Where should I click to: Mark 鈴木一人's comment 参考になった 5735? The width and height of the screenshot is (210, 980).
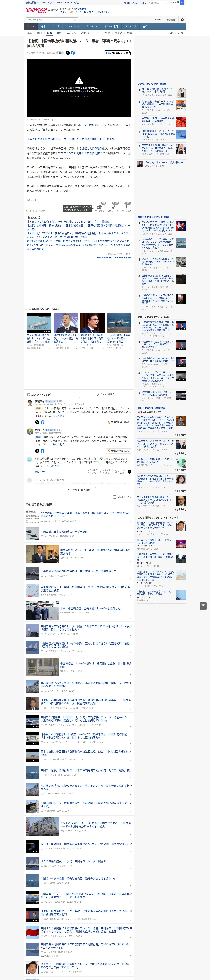click(119, 451)
